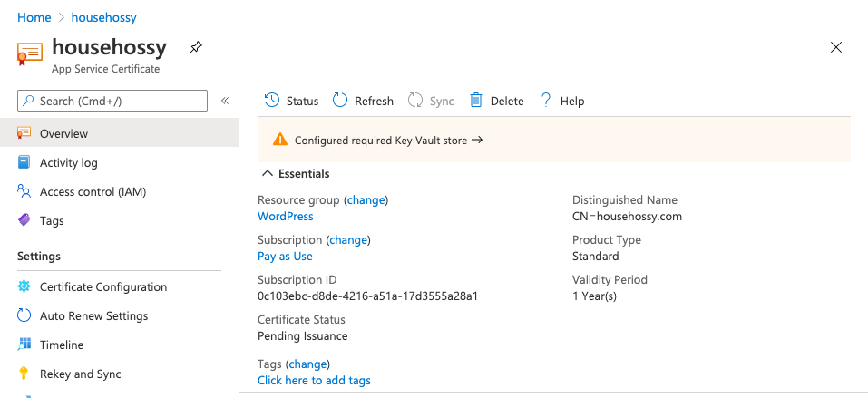This screenshot has width=868, height=398.
Task: Click the Sync toolbar label
Action: point(442,102)
